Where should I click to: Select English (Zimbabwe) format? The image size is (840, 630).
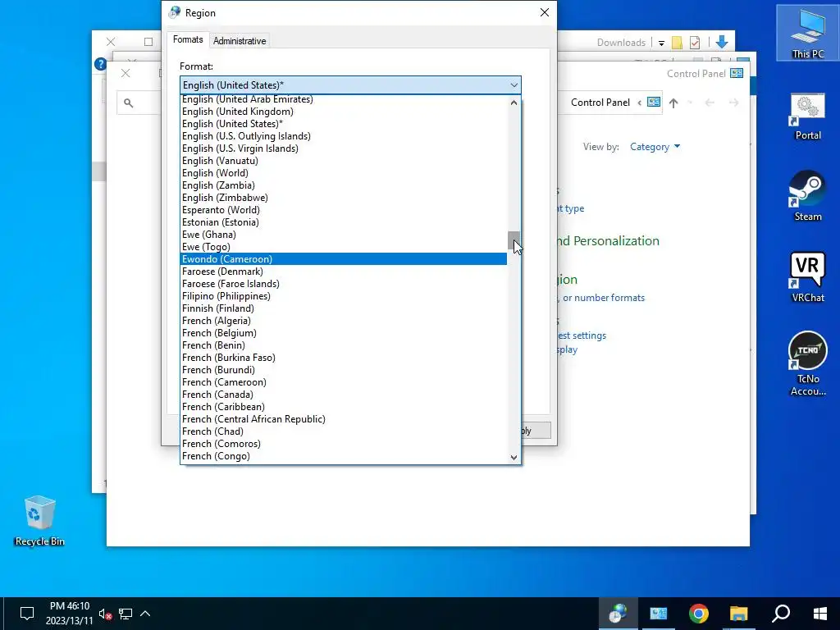point(344,198)
